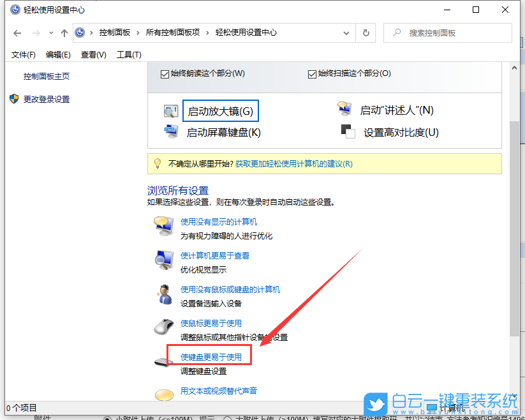Uncheck 始终朗读这个部分(W)
The width and height of the screenshot is (525, 420).
pos(165,73)
